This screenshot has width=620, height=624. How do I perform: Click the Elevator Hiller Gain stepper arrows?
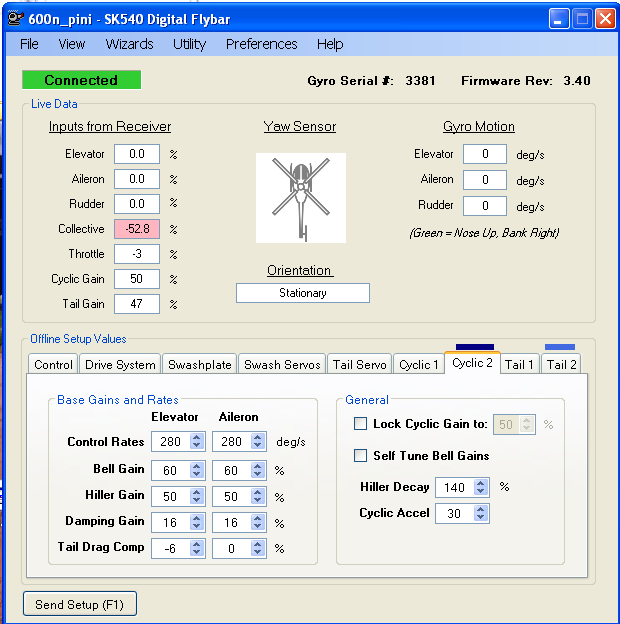196,496
